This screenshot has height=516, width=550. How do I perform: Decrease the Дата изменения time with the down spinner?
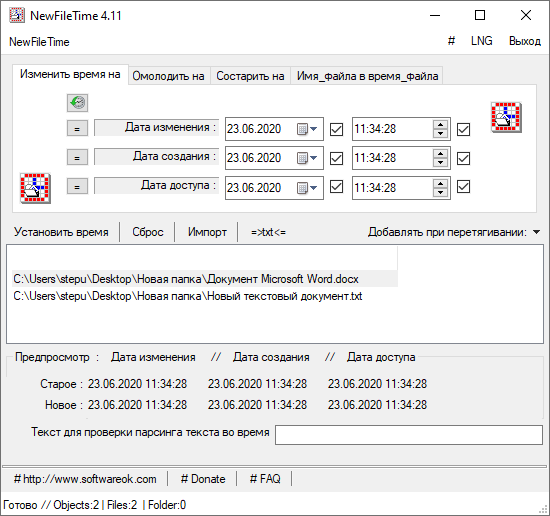[x=440, y=134]
